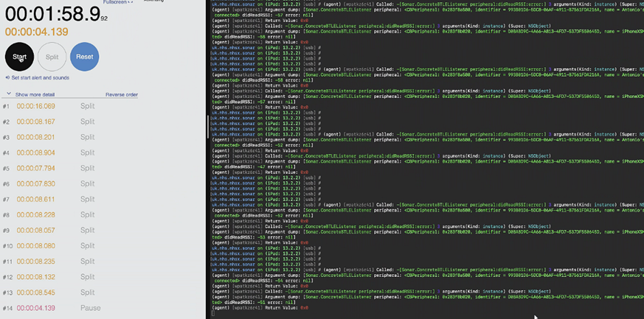Viewport: 644px width, 319px height.
Task: Select lap #1 time 00:00:16.069
Action: [x=35, y=106]
